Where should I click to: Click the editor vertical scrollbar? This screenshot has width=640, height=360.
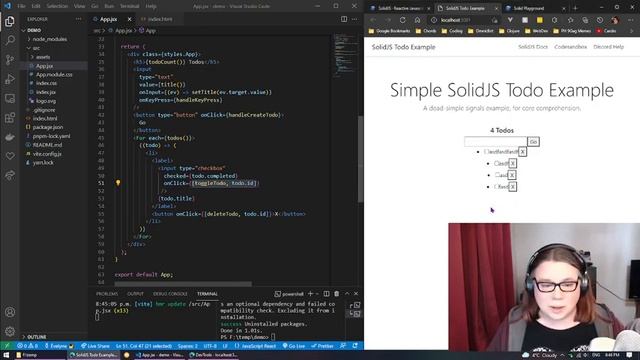360,159
